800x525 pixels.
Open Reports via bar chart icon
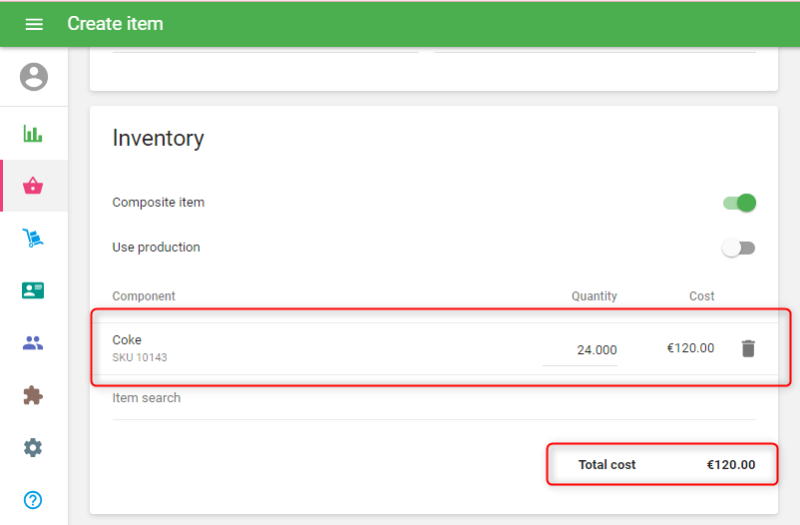[x=34, y=133]
